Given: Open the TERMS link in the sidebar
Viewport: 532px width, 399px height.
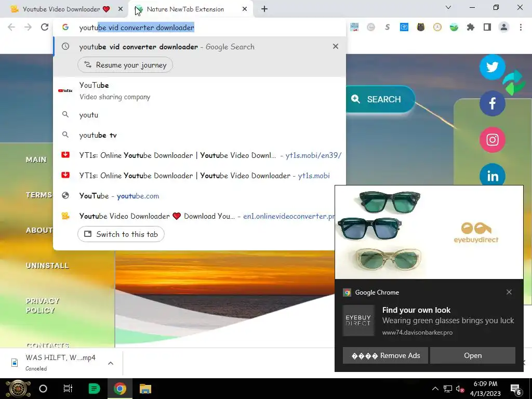Looking at the screenshot, I should tap(39, 195).
